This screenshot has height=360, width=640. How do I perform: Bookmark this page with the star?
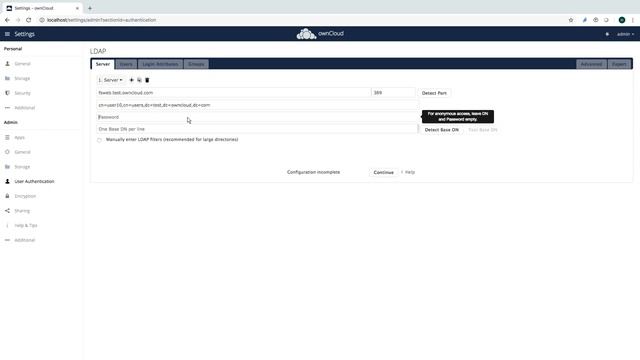coord(571,20)
